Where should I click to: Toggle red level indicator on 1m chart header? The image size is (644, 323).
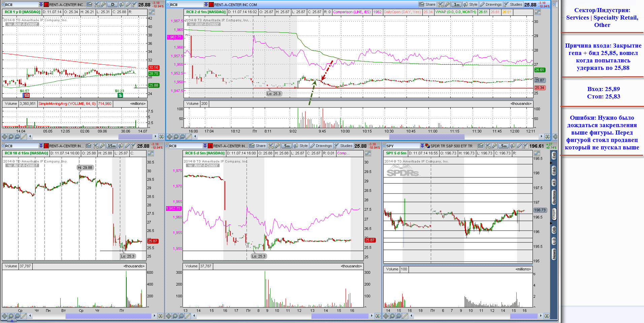pyautogui.click(x=211, y=4)
